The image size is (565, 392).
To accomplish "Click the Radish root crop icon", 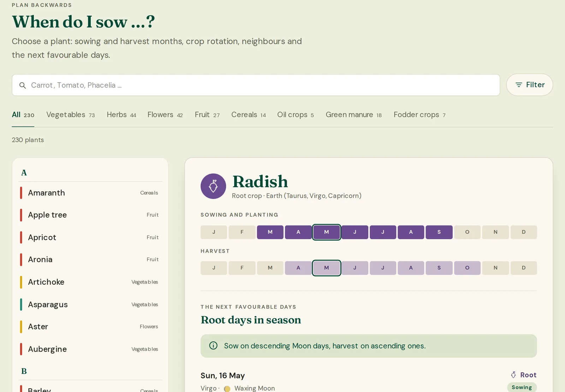I will coord(213,186).
